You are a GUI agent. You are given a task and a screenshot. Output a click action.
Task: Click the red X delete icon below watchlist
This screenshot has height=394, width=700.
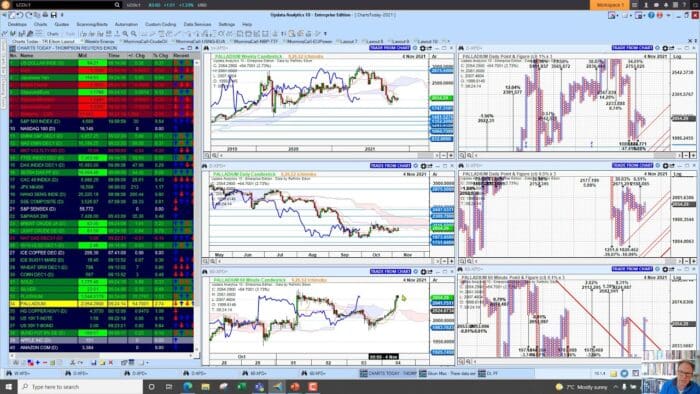(x=111, y=363)
